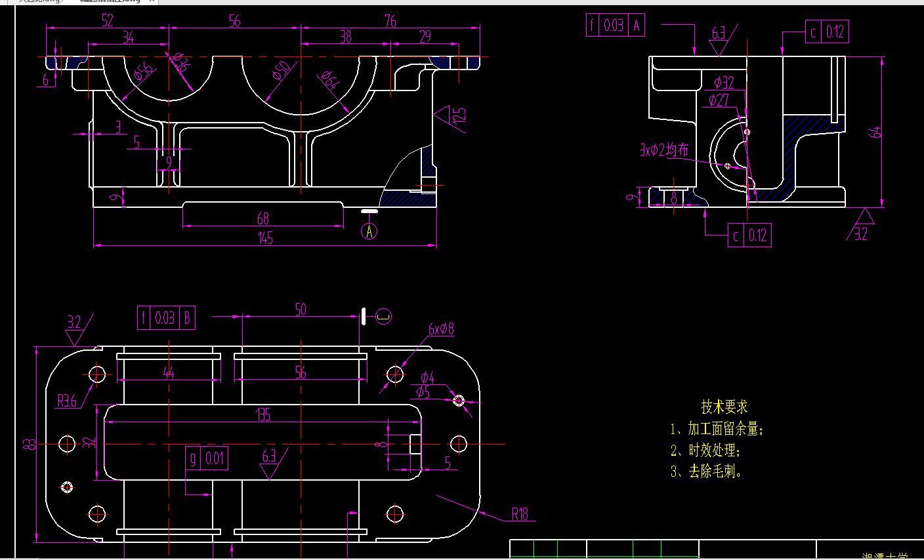Select the note '1、加工面留余量;'
Image resolution: width=924 pixels, height=560 pixels.
coord(717,430)
